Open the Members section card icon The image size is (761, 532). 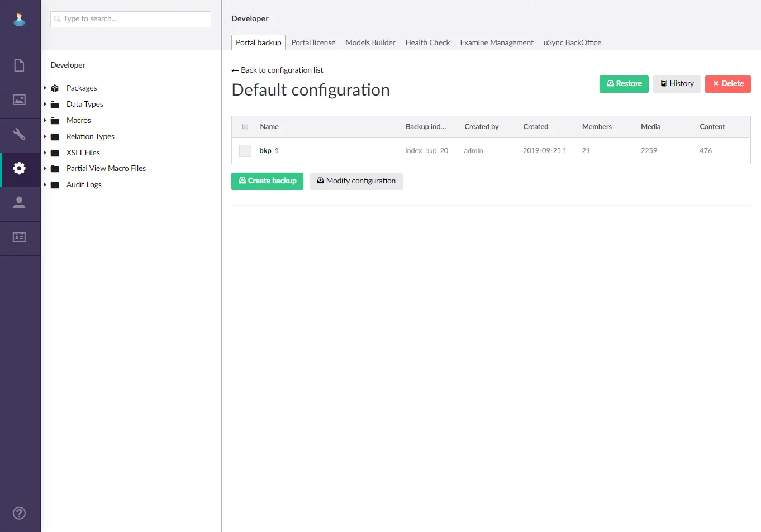pyautogui.click(x=20, y=237)
